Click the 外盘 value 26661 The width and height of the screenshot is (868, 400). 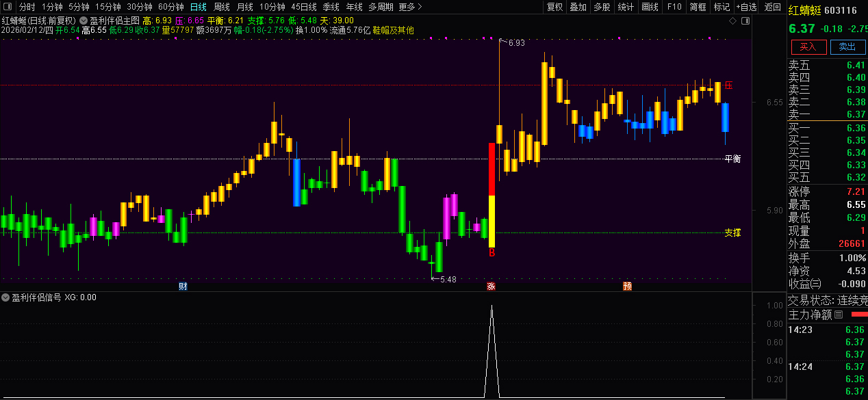point(852,243)
